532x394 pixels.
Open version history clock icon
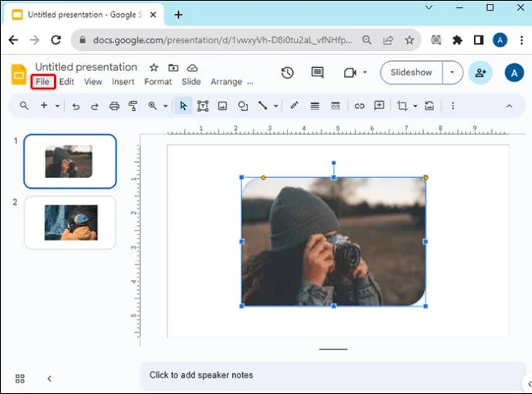287,72
